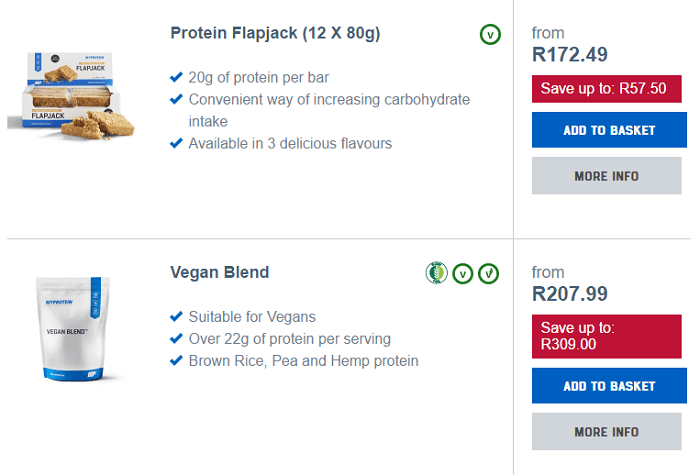Click the checkmark beside 'Brown Rice, Pea and Hemp protein'
700x475 pixels.
[x=177, y=361]
